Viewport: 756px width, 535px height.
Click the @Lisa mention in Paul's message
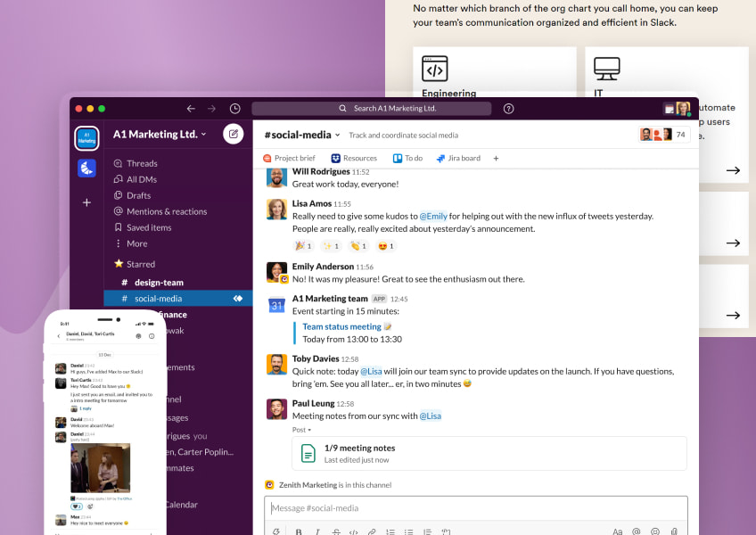(430, 416)
